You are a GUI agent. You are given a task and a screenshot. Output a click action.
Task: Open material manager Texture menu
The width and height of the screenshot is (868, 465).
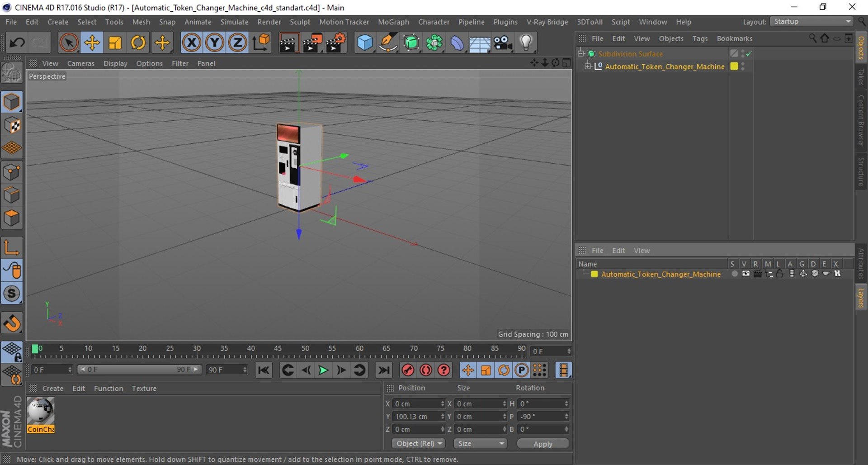pos(144,389)
